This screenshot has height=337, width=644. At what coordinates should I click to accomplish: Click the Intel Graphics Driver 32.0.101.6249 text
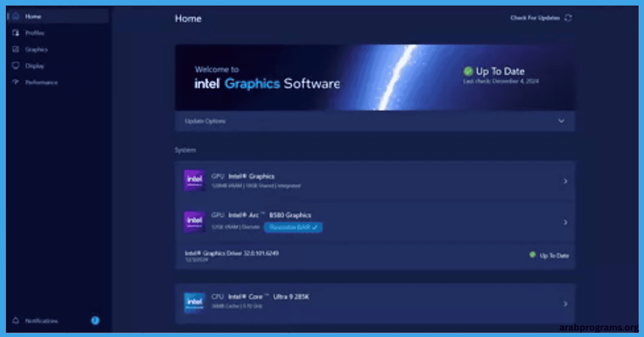coord(231,253)
